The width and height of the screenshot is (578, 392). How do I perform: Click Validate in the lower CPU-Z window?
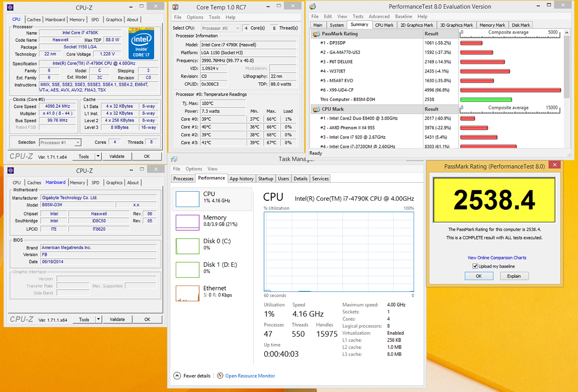coord(117,319)
